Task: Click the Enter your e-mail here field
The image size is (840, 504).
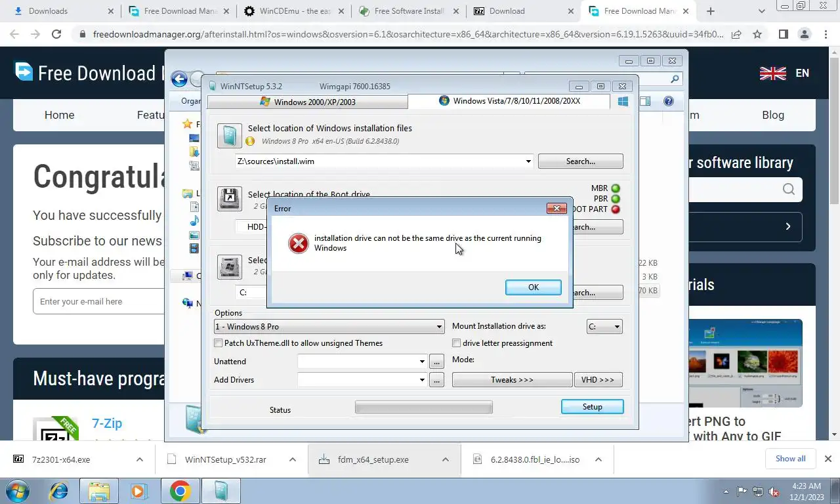Action: point(98,302)
